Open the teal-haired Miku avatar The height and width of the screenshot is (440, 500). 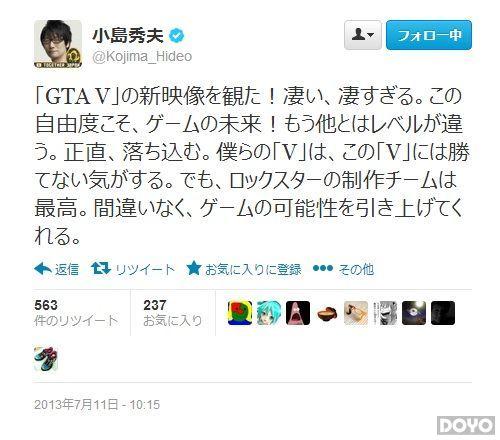click(x=269, y=313)
